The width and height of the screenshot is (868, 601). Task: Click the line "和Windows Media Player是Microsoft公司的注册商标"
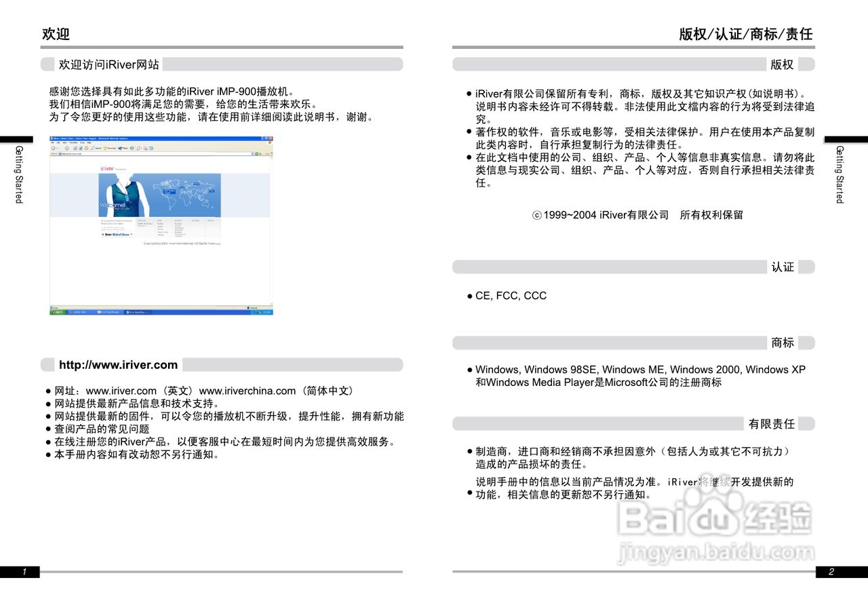coord(598,383)
